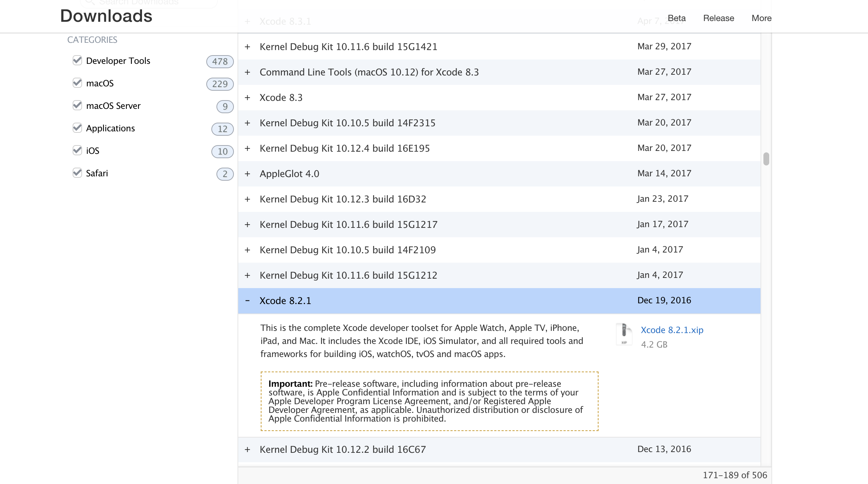Collapse the Xcode 8.2.1 expanded entry
868x484 pixels.
pos(248,300)
